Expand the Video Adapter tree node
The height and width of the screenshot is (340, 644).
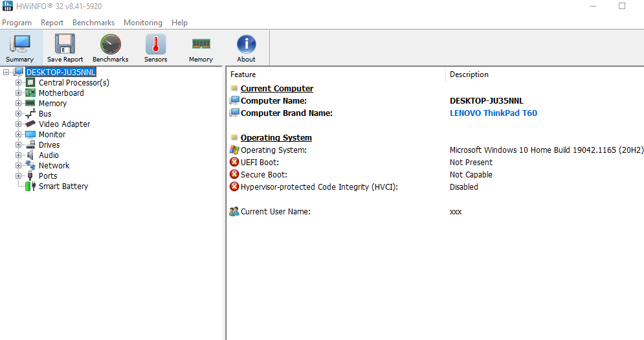point(18,124)
